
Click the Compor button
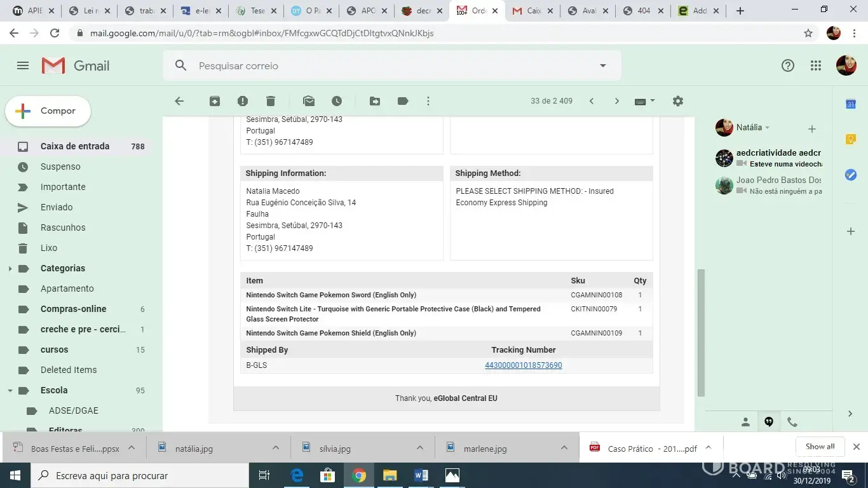48,111
